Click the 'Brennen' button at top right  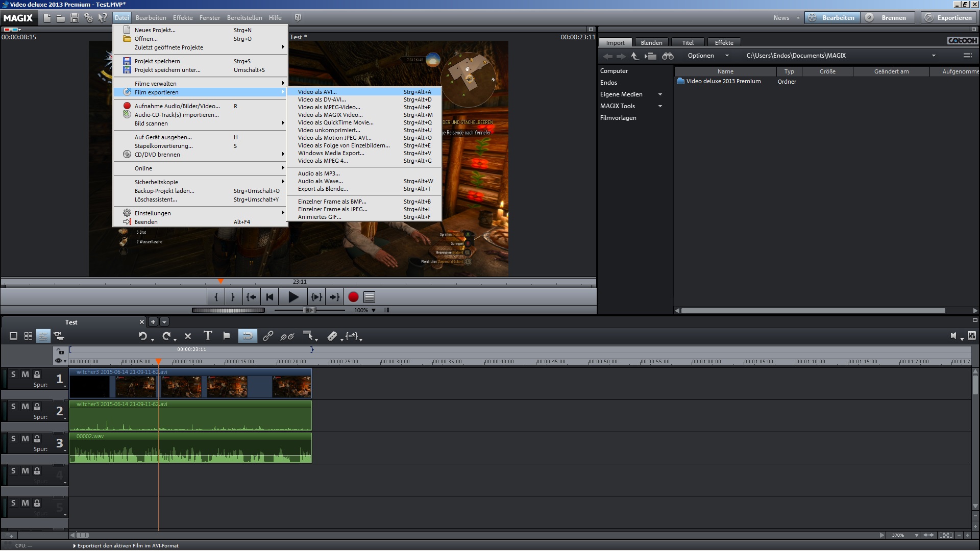click(x=888, y=18)
